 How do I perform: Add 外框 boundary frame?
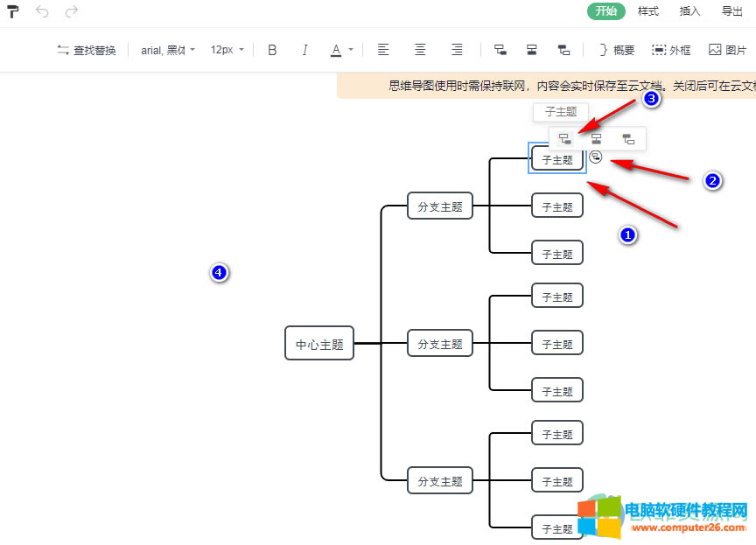[x=671, y=50]
